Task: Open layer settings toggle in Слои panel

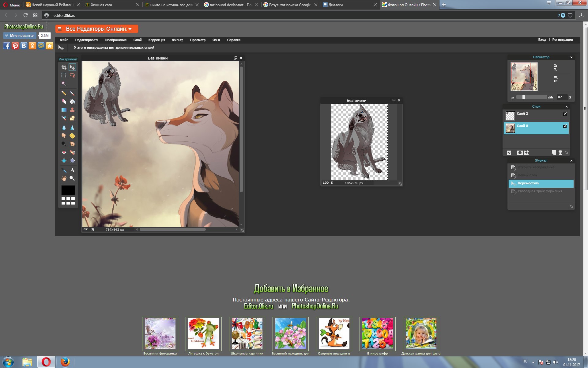Action: [509, 153]
